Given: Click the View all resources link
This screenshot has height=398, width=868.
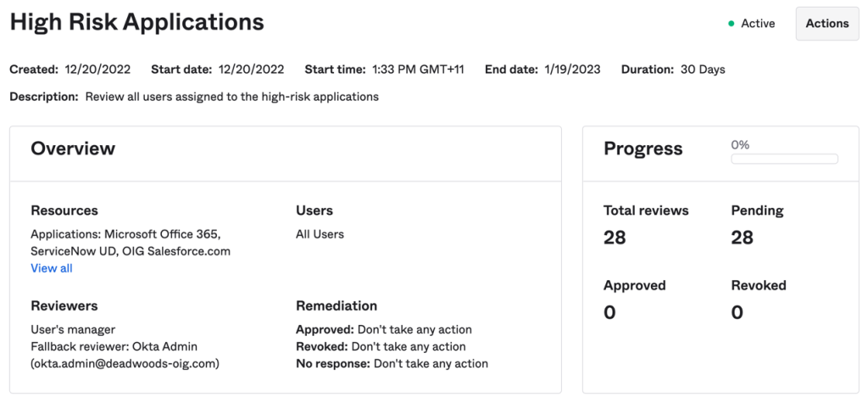Looking at the screenshot, I should [52, 268].
